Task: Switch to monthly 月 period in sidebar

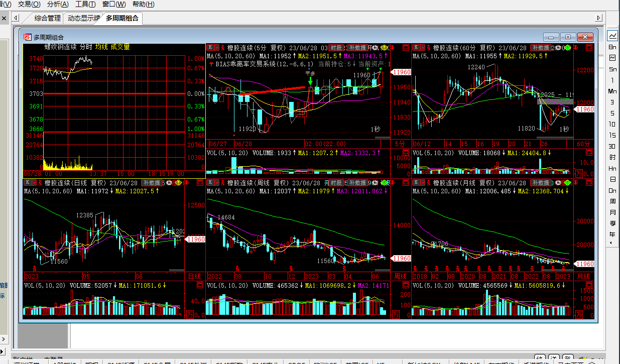Action: [612, 212]
